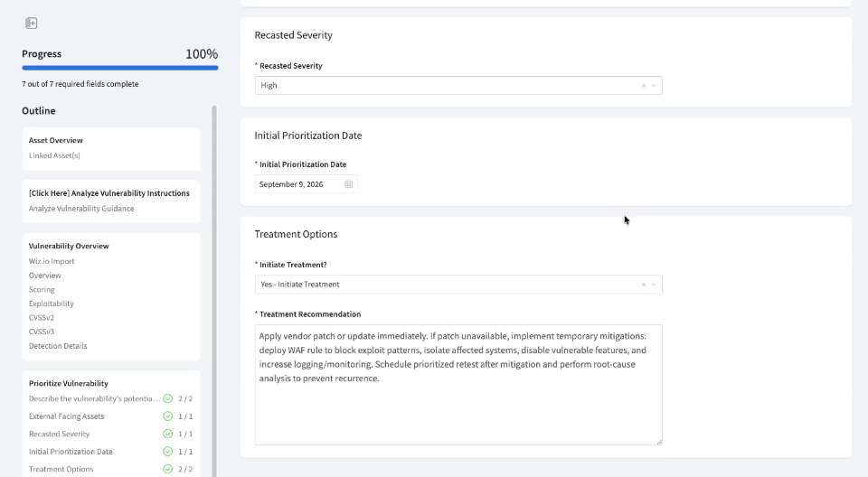The image size is (868, 477).
Task: Click the blue progress bar
Action: point(120,68)
